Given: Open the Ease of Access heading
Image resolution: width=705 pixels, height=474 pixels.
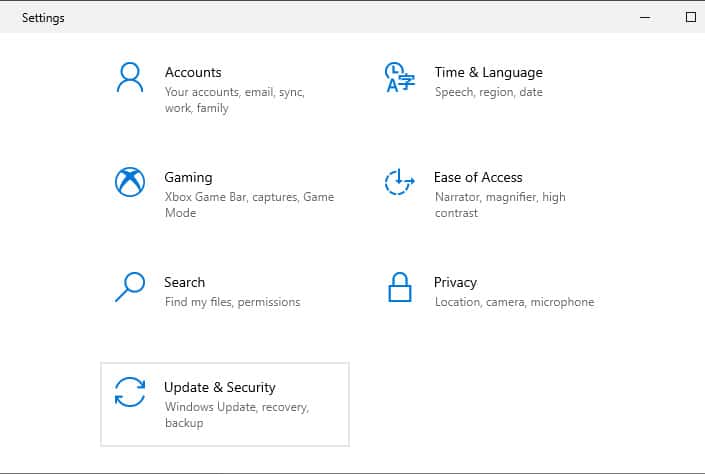Looking at the screenshot, I should pyautogui.click(x=478, y=178).
